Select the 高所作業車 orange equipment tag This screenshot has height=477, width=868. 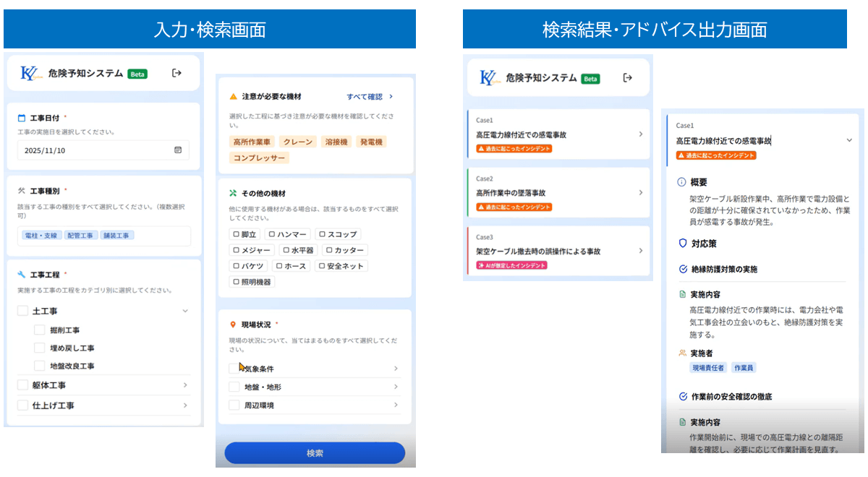point(252,142)
